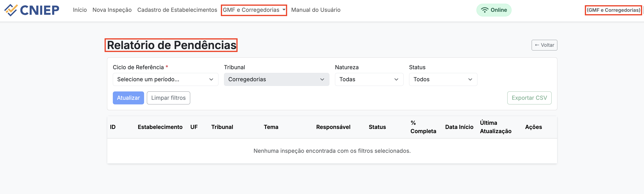Click Exportar CSV
Viewport: 644px width, 194px height.
[x=529, y=98]
